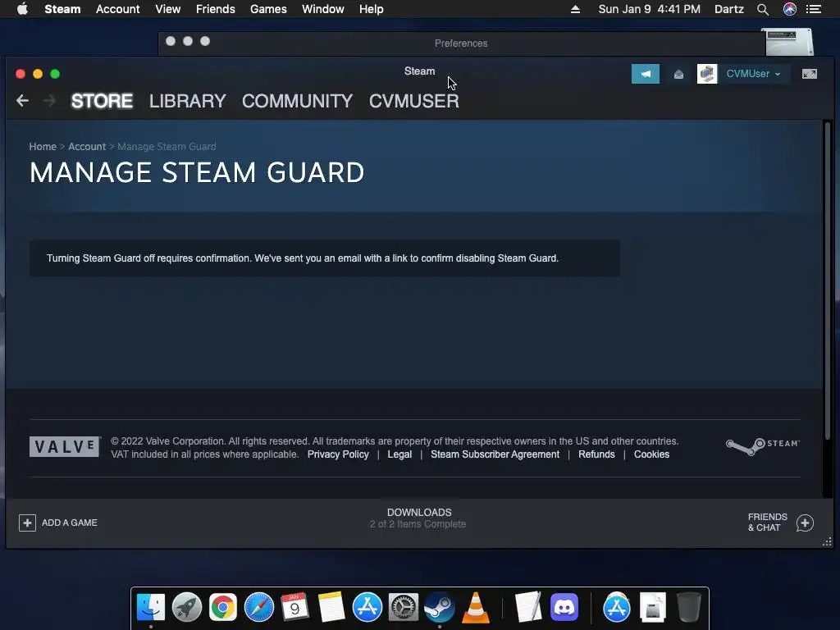Open the disk image icon in Dock
Screen dimensions: 840x630
pyautogui.click(x=652, y=607)
